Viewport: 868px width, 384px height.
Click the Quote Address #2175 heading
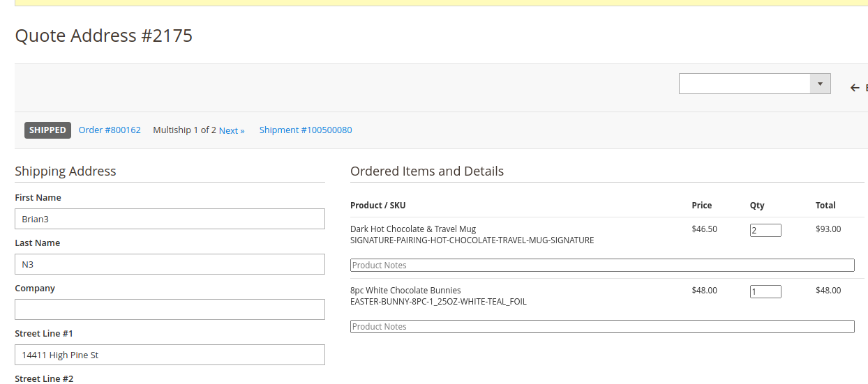[104, 36]
